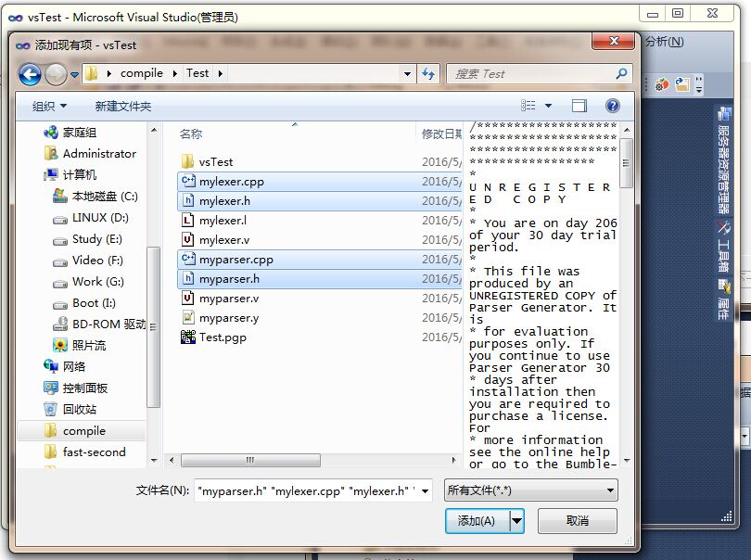751x560 pixels.
Task: Open the 组织 menu
Action: (49, 106)
